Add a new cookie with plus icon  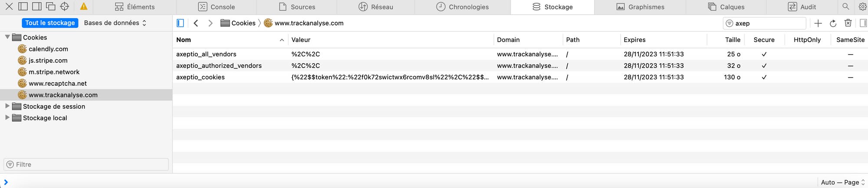[x=818, y=23]
